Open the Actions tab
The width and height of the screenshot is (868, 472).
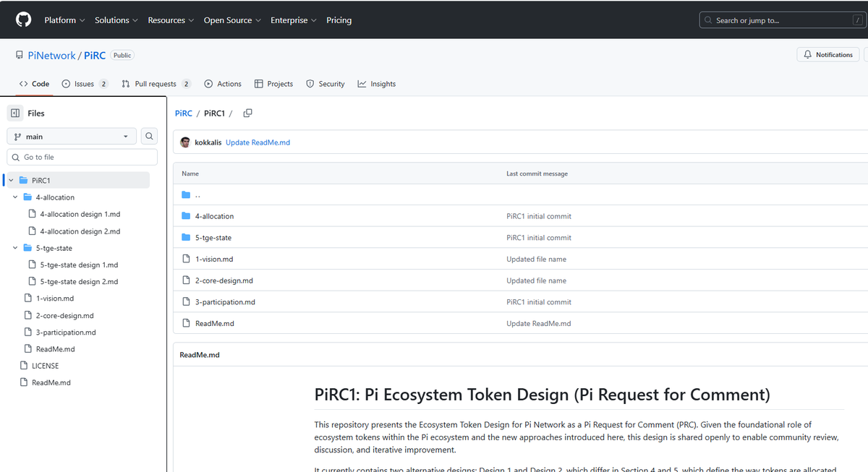(223, 84)
